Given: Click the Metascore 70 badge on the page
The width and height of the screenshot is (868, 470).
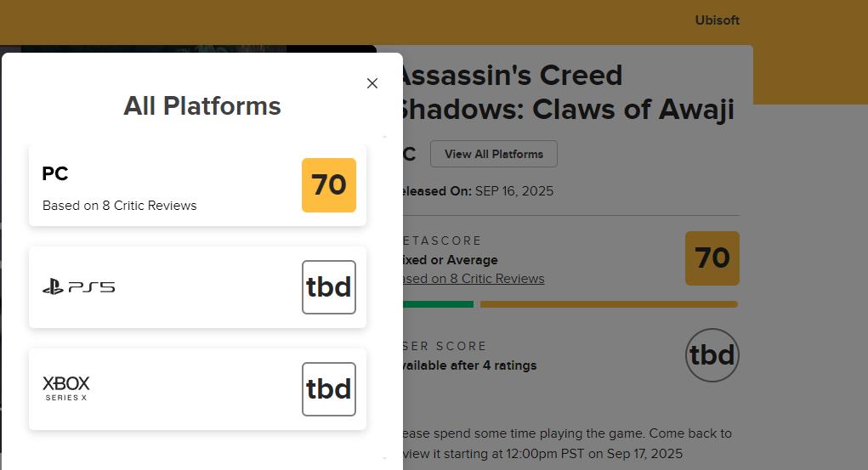Looking at the screenshot, I should tap(712, 258).
